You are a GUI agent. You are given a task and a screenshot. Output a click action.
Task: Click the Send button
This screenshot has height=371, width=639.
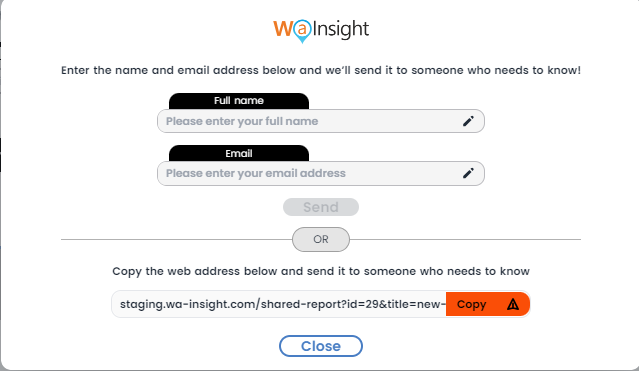click(x=321, y=207)
